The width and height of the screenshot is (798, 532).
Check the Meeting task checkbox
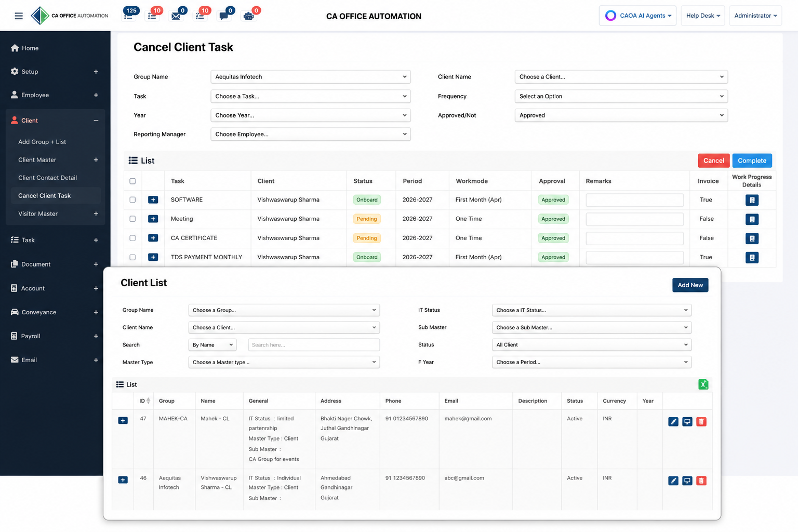coord(132,219)
